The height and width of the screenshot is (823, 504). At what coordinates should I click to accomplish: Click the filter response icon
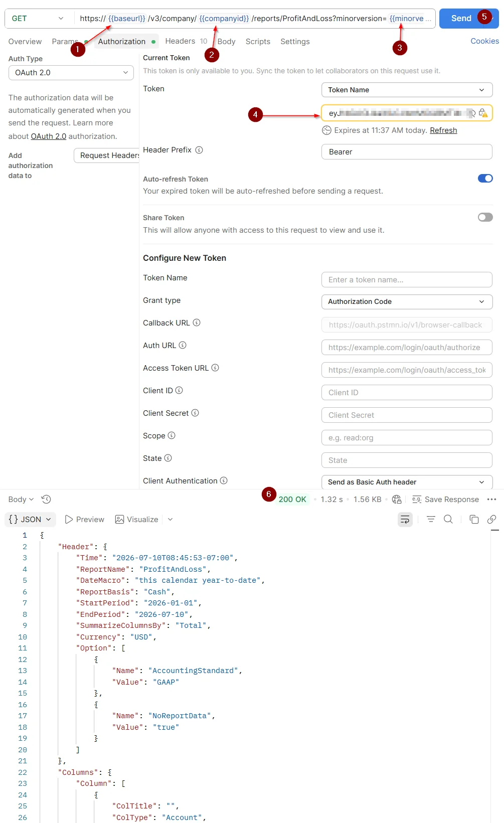coord(431,519)
